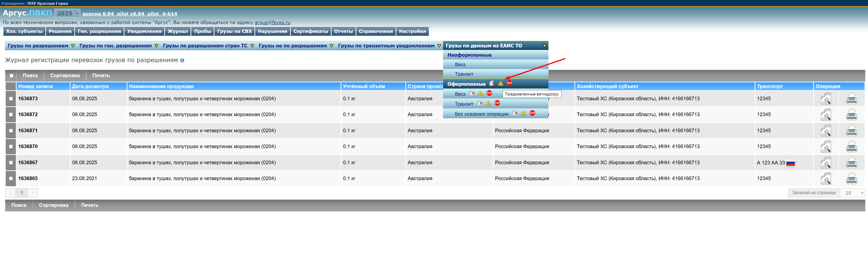Image resolution: width=868 pixels, height=269 pixels.
Task: Click the Дата досмотра column header
Action: [90, 86]
